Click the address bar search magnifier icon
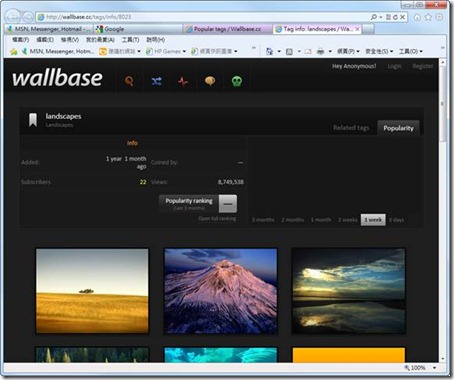 click(x=374, y=17)
